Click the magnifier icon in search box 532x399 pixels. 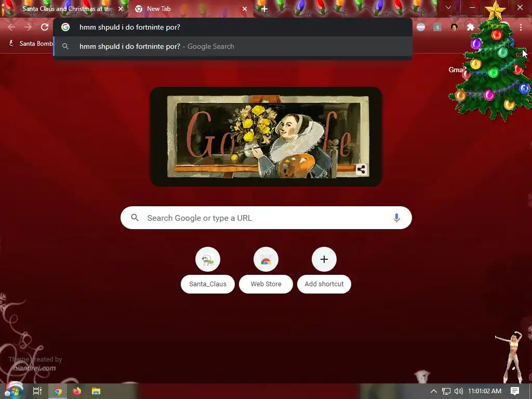coord(135,218)
